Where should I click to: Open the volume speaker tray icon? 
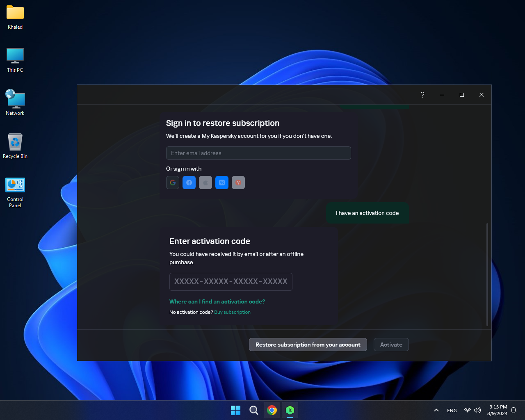coord(477,410)
